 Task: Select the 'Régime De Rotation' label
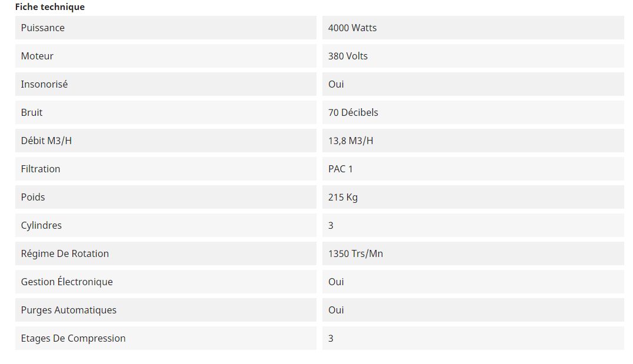pyautogui.click(x=65, y=253)
